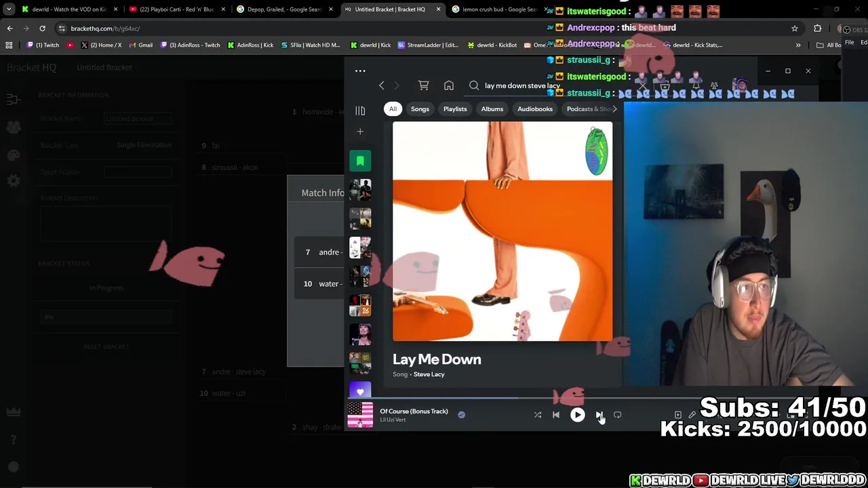
Task: Toggle shuffle in Spotify player
Action: 538,415
